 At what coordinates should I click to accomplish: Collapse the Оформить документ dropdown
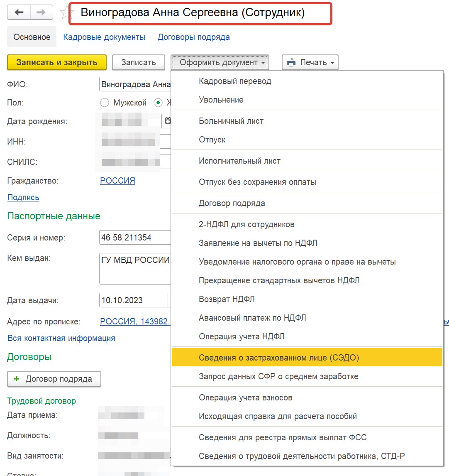tap(220, 63)
